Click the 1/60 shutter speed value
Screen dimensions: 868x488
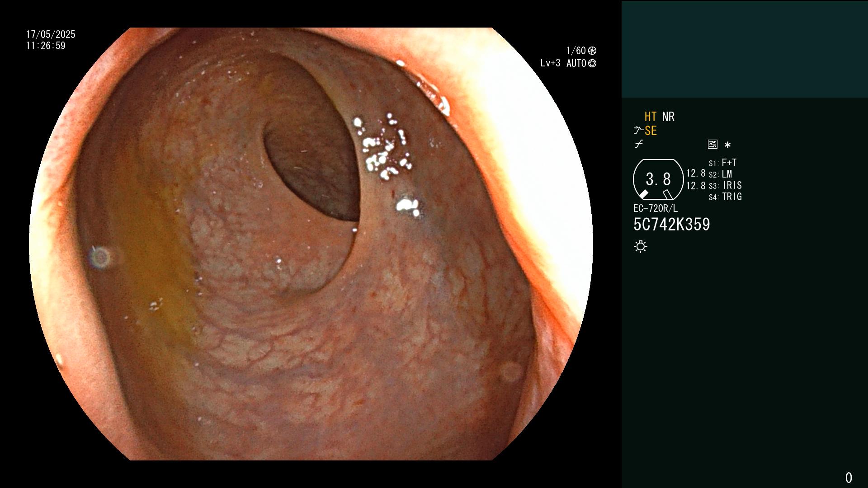(x=576, y=51)
